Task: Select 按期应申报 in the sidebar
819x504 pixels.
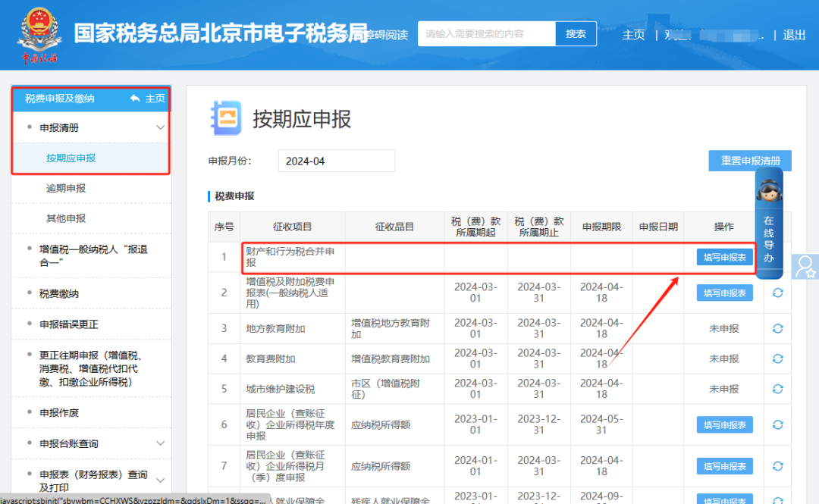Action: point(71,158)
